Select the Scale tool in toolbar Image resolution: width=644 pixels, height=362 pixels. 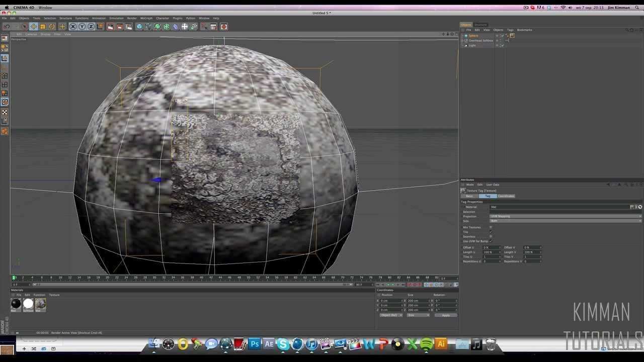tap(43, 27)
